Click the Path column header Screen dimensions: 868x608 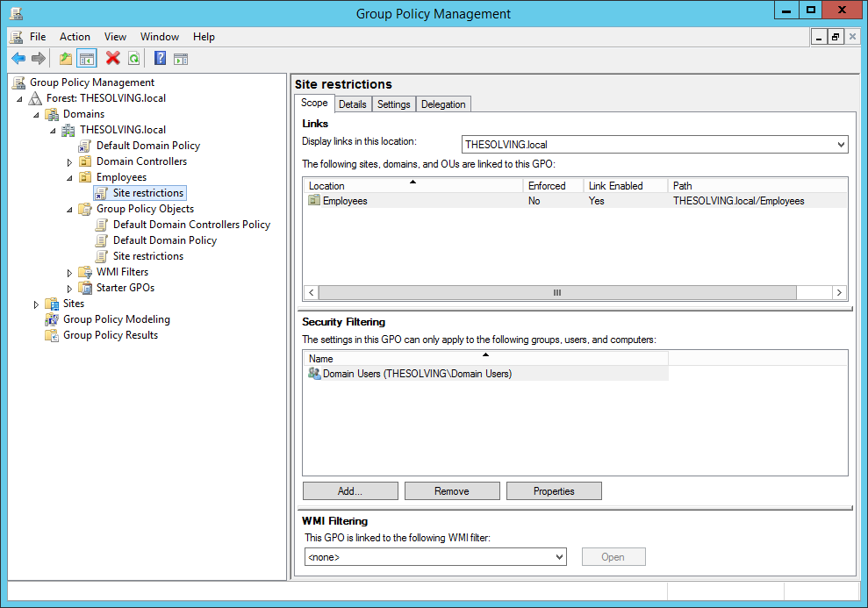click(757, 186)
